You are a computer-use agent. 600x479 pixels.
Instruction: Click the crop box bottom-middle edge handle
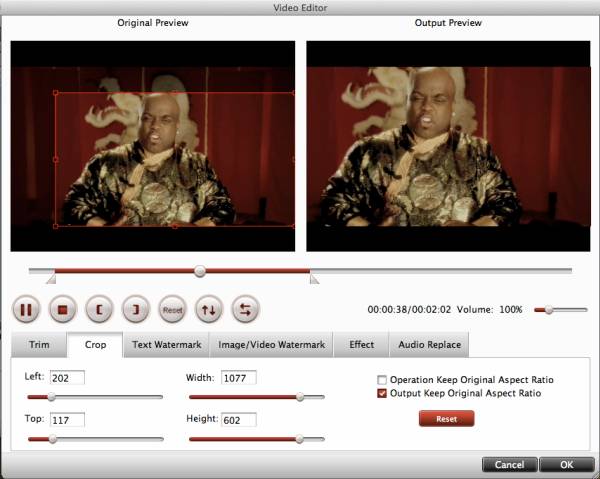pos(175,226)
